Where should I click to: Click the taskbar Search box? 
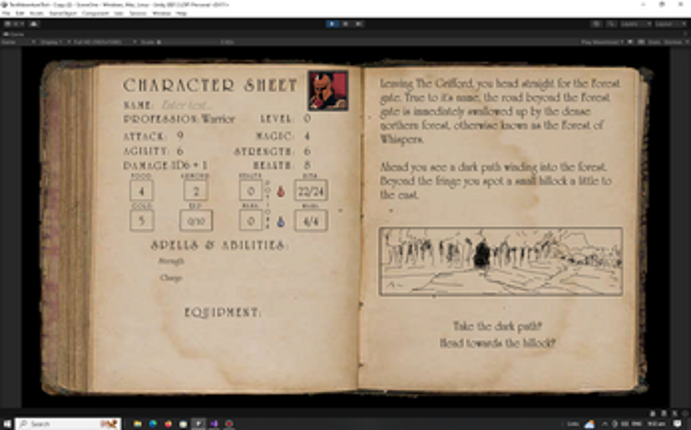tap(68, 424)
